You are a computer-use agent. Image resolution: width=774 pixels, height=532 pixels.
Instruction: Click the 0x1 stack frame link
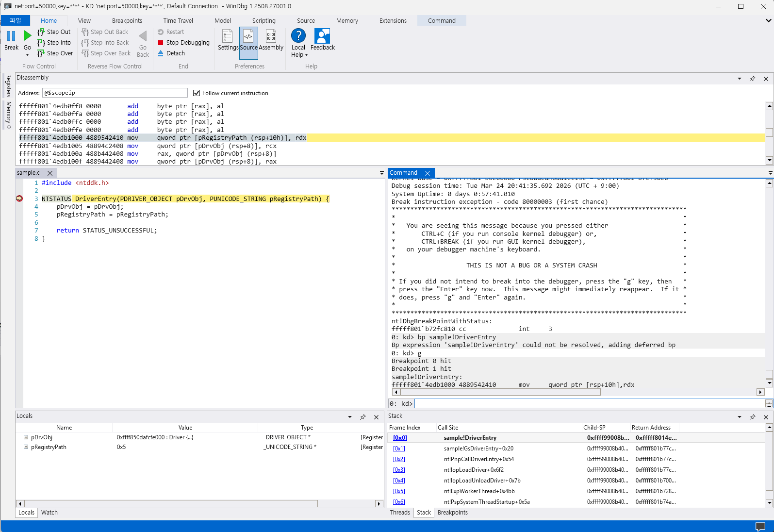click(x=399, y=449)
